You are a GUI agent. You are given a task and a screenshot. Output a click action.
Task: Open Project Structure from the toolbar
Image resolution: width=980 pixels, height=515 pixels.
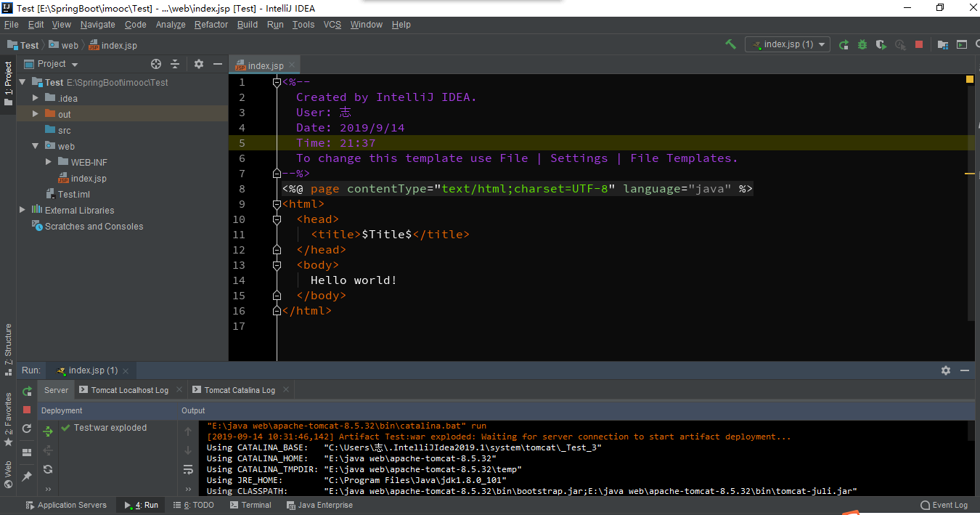point(943,44)
